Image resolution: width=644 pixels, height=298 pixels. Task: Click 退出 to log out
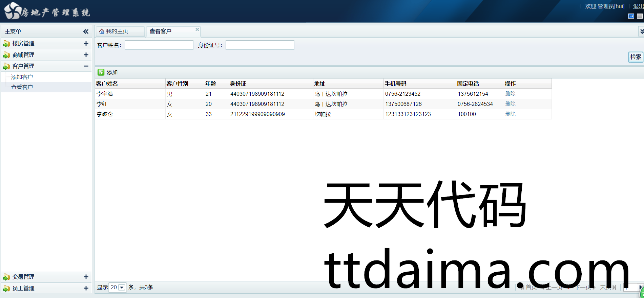click(x=638, y=6)
